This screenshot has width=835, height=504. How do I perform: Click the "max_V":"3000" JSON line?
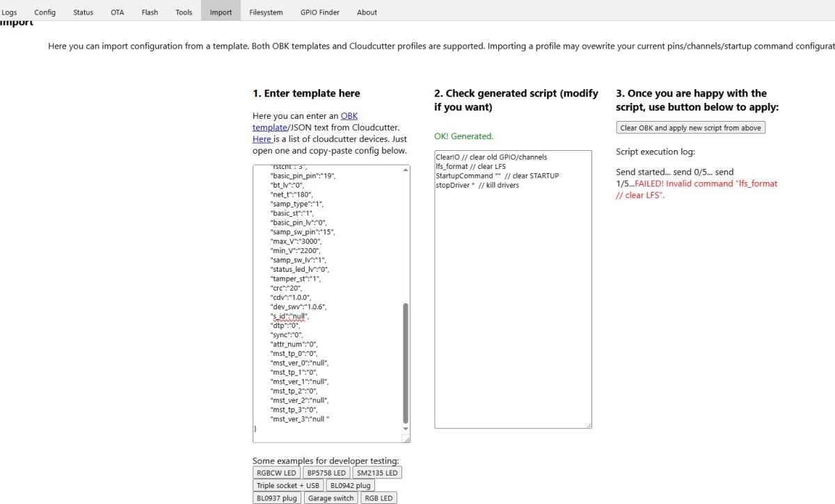(296, 241)
